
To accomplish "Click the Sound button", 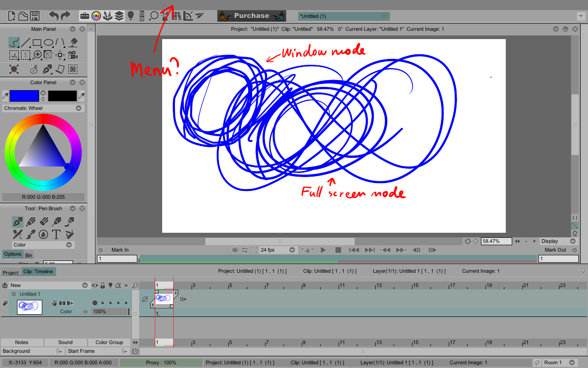I will [66, 342].
